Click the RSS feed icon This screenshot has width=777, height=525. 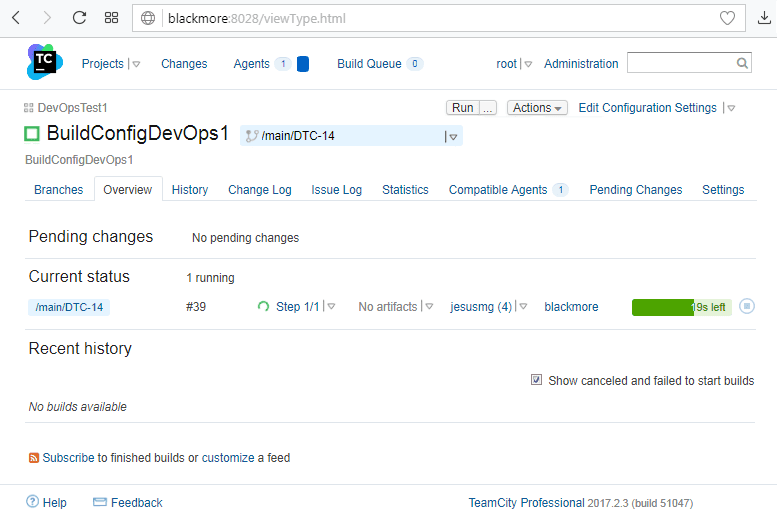coord(34,458)
